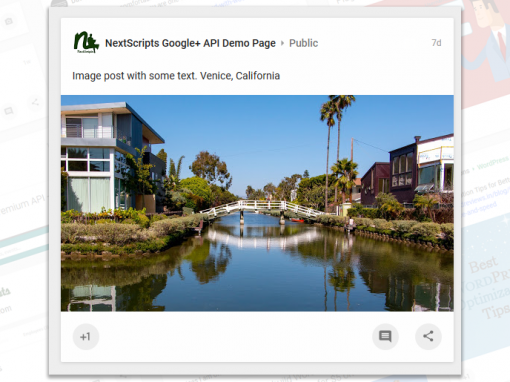Click the faded 'emium API' text
510x382 pixels.
(23, 204)
